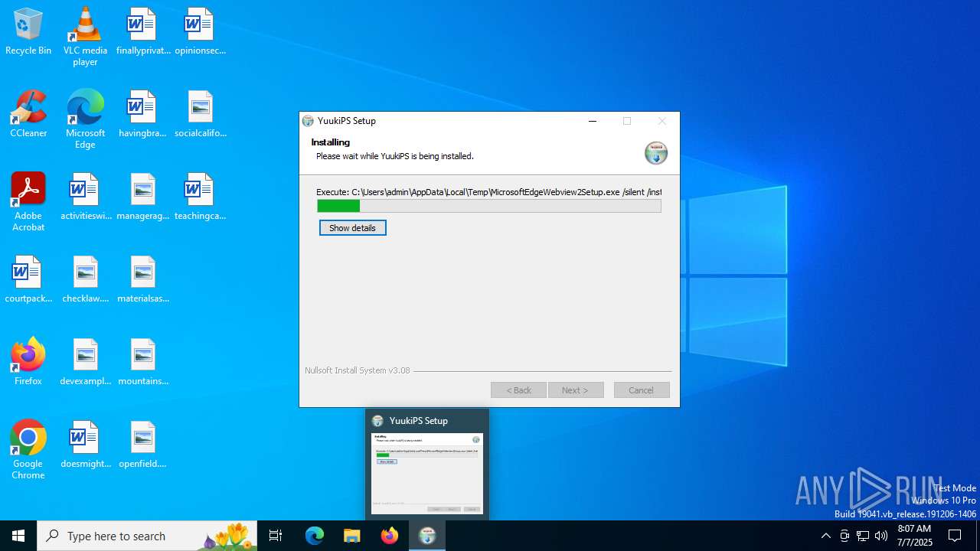
Task: Open Microsoft Edge desktop shortcut
Action: [x=85, y=119]
